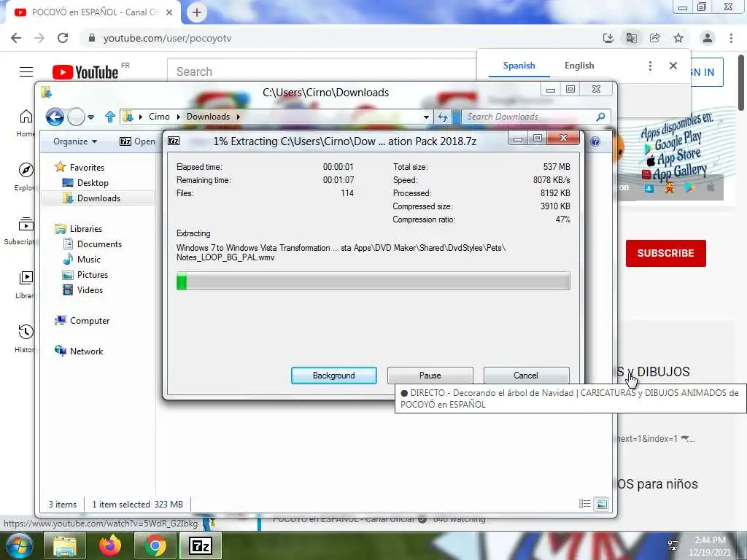Select Network in the navigation pane
This screenshot has height=560, width=747.
pos(79,351)
